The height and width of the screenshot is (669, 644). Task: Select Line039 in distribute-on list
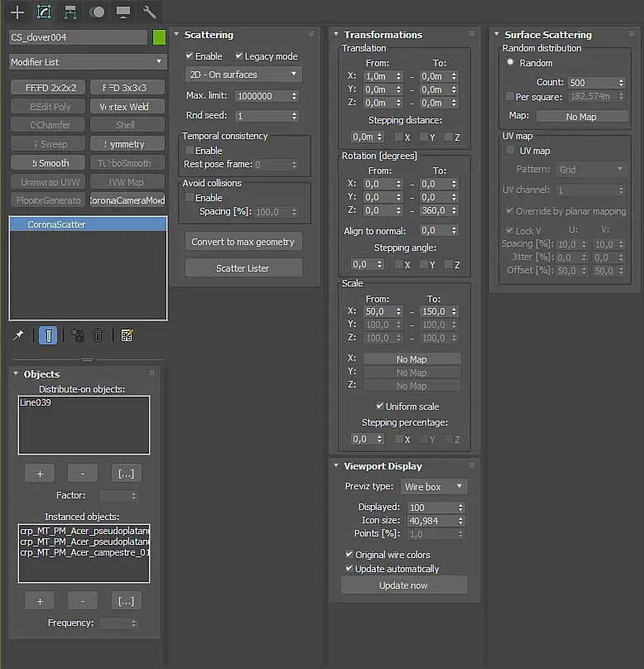click(x=36, y=402)
